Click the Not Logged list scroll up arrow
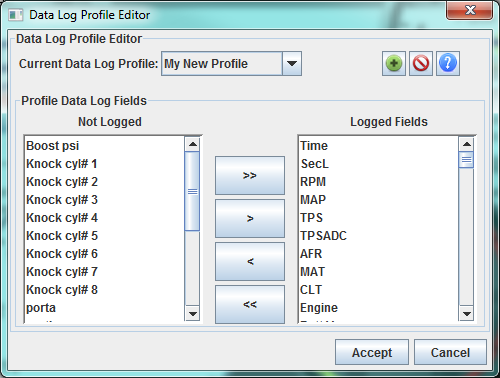Image resolution: width=500 pixels, height=378 pixels. 192,144
